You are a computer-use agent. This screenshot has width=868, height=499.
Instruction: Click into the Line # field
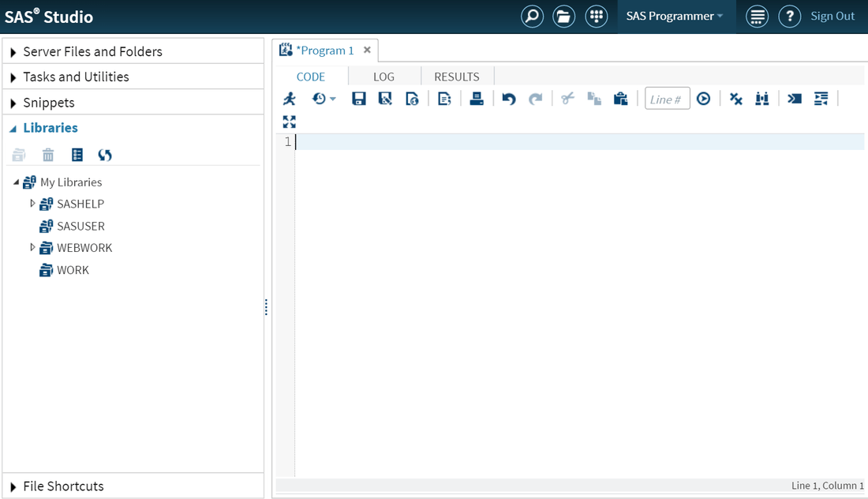667,99
